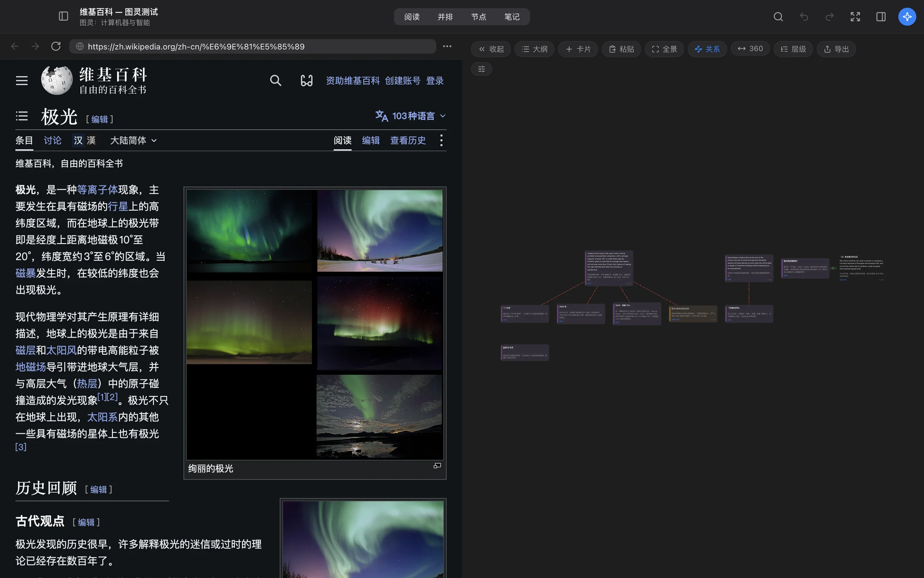Toggle the article table of contents icon
This screenshot has width=924, height=578.
point(22,116)
